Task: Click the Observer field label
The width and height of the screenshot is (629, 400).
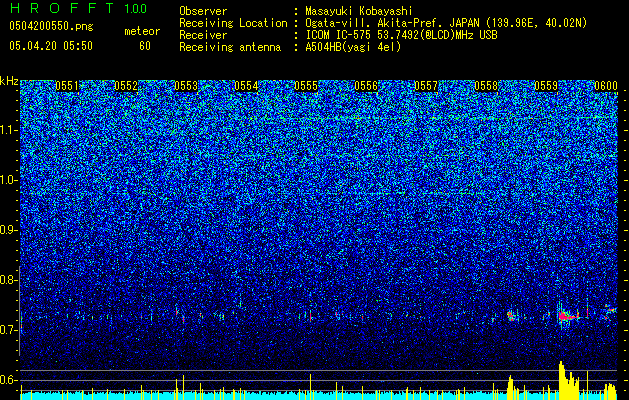Action: (203, 11)
